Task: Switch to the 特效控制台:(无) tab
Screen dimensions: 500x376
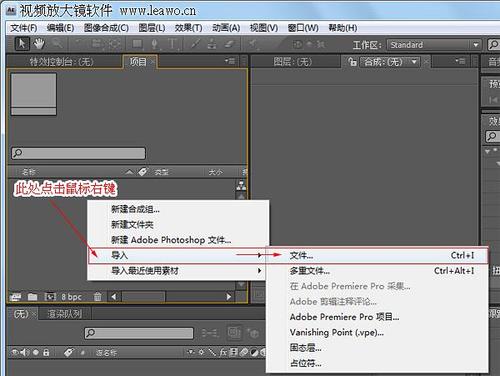Action: (x=62, y=62)
